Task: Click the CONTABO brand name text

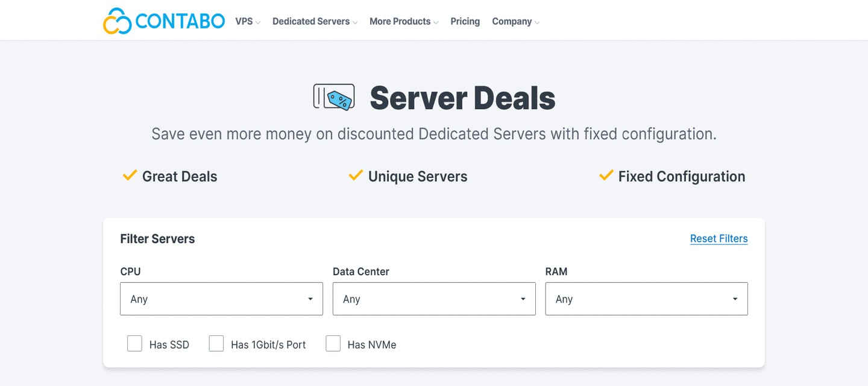Action: (180, 21)
